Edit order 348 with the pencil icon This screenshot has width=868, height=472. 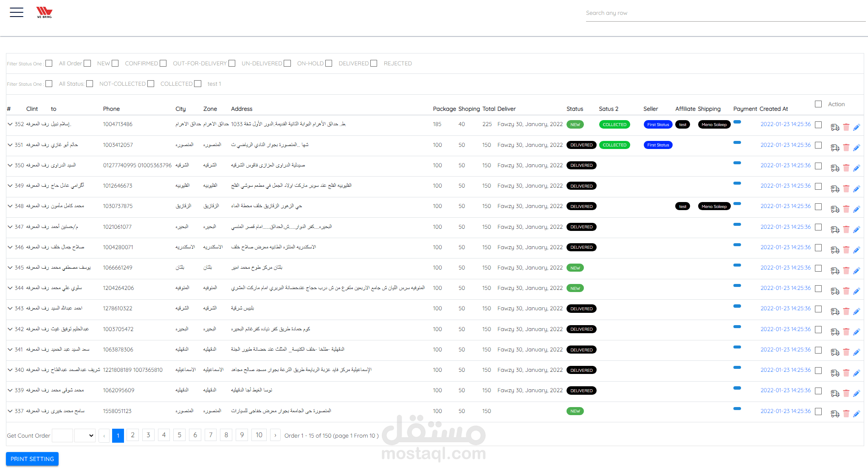(x=857, y=209)
